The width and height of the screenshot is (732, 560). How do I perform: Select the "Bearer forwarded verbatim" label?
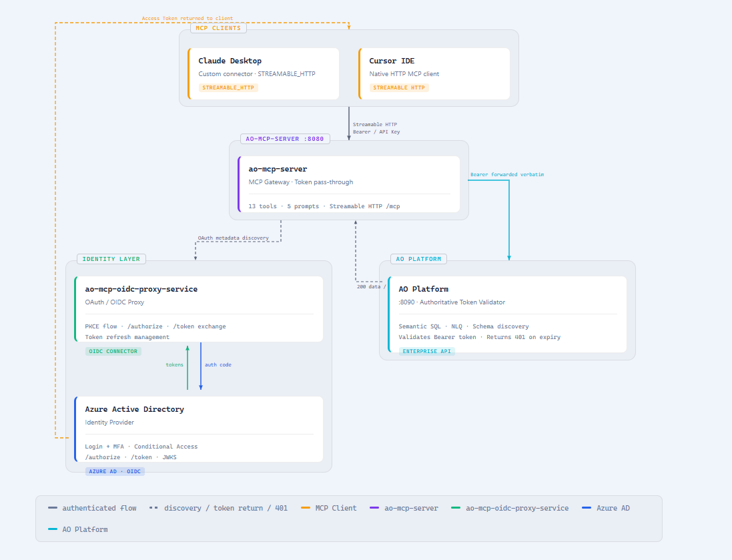pyautogui.click(x=507, y=175)
